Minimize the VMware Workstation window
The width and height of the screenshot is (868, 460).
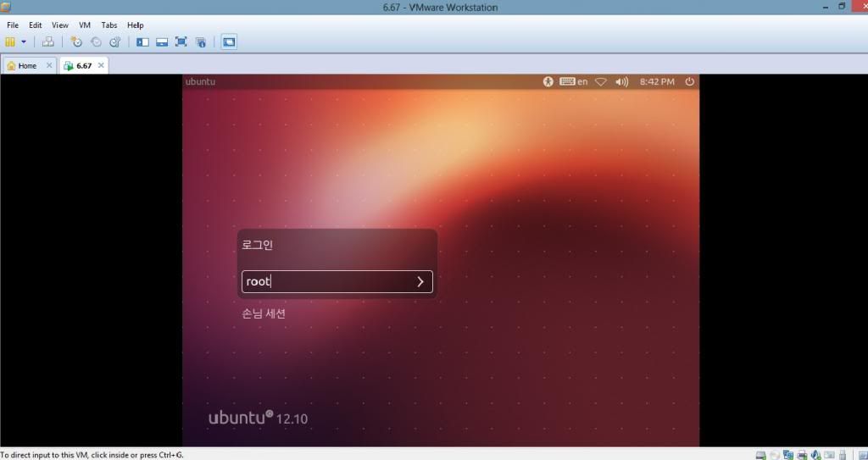click(x=826, y=7)
